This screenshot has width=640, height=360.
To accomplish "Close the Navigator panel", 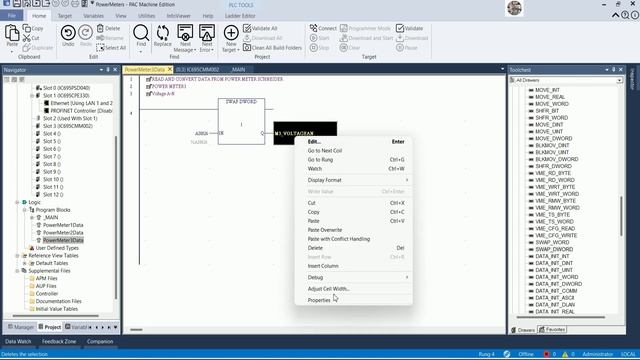I will click(115, 70).
